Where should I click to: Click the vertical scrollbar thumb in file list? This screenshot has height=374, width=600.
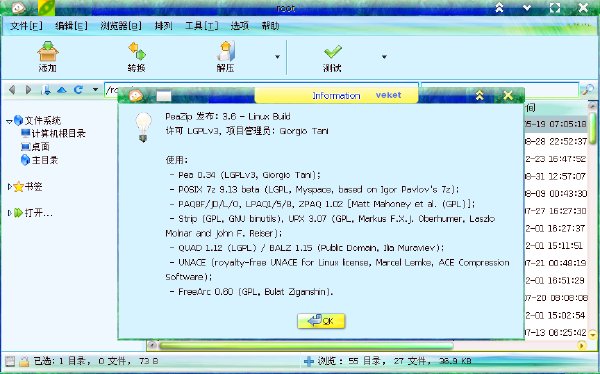pyautogui.click(x=593, y=128)
